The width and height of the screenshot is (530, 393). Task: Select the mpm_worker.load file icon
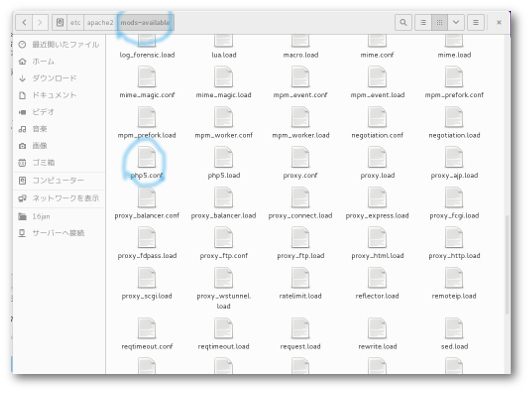tap(300, 117)
